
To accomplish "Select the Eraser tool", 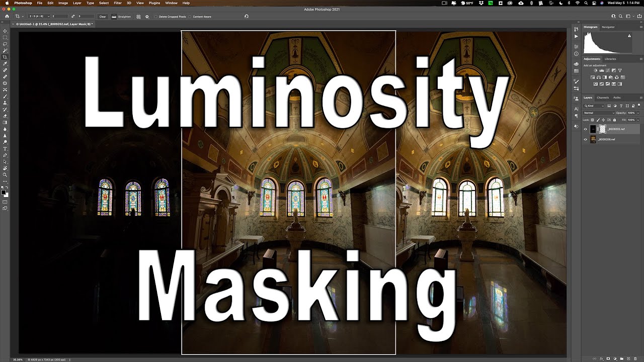I will 5,116.
